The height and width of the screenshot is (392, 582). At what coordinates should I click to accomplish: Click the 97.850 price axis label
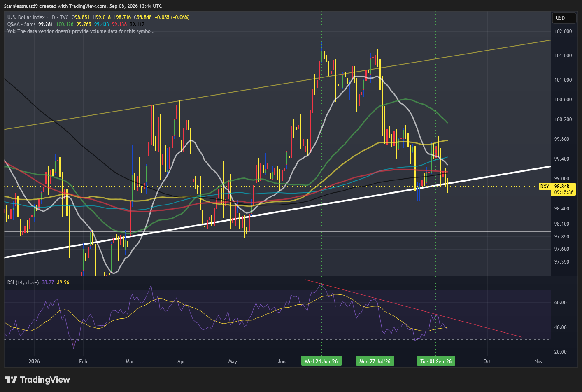[x=562, y=237]
